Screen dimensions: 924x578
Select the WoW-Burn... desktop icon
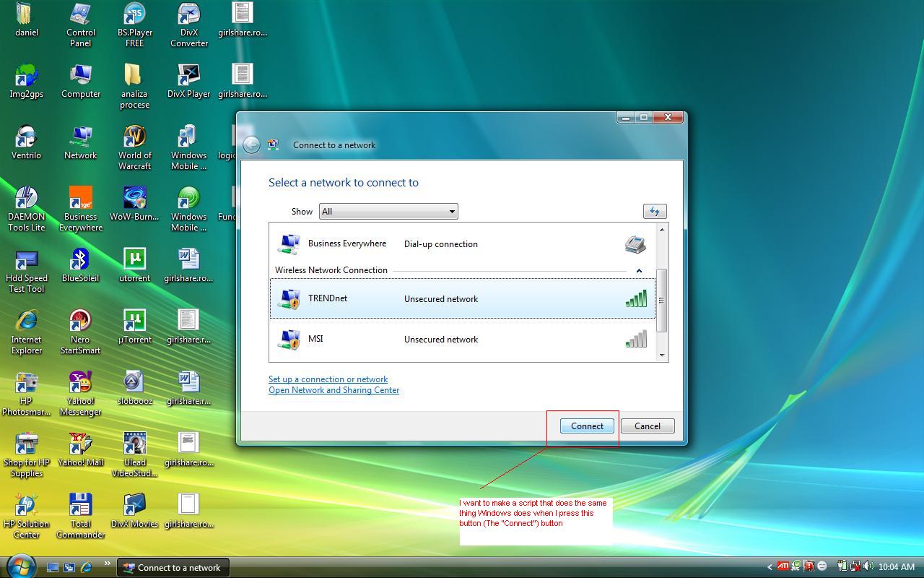coord(134,204)
